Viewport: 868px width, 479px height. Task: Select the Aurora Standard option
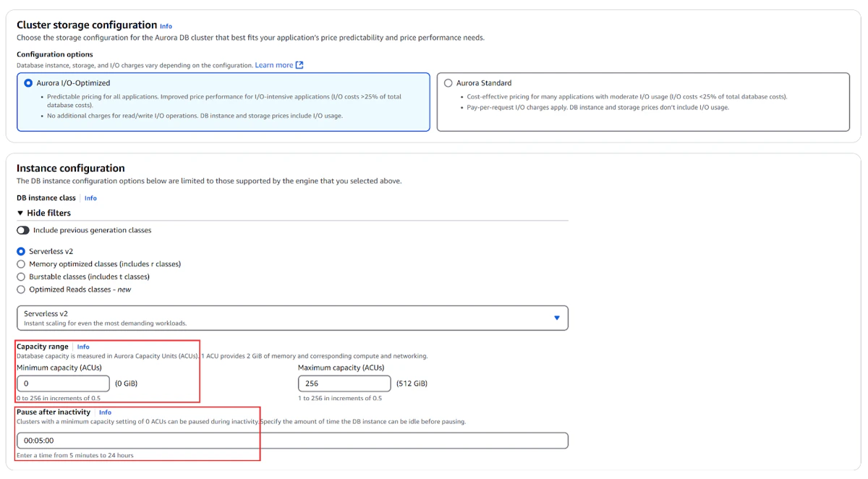(448, 83)
